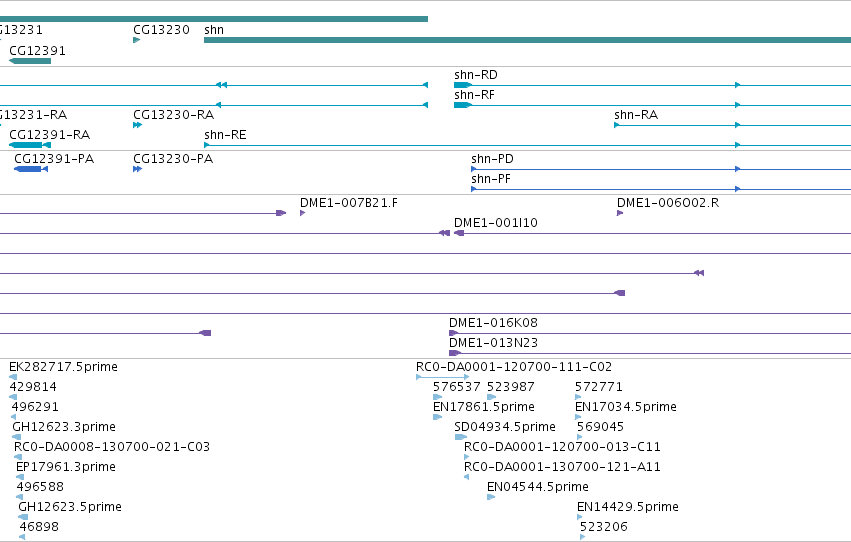Select the DME1-007B21.F marker arrow
The height and width of the screenshot is (542, 851).
303,213
